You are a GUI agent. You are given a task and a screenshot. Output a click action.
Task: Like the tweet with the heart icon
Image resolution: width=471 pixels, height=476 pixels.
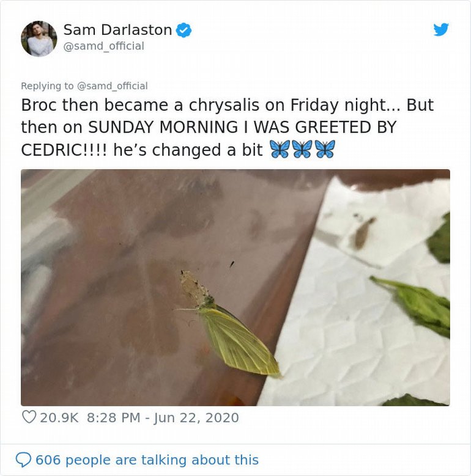pyautogui.click(x=29, y=417)
